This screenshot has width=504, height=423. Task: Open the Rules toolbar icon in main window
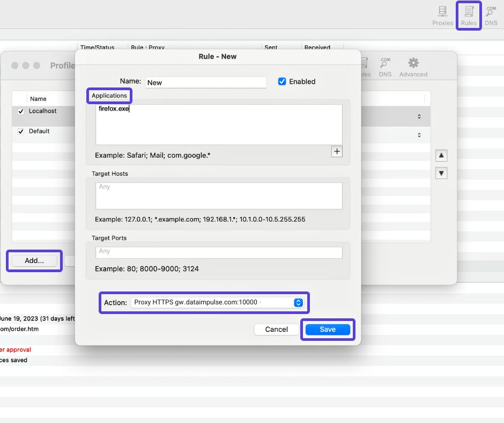pyautogui.click(x=469, y=16)
